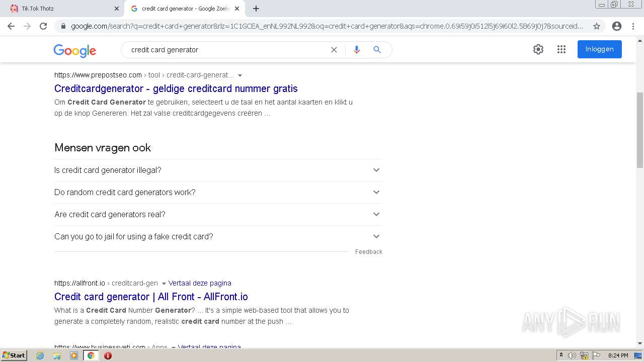644x362 pixels.
Task: Open network status tray icon
Action: click(584, 355)
